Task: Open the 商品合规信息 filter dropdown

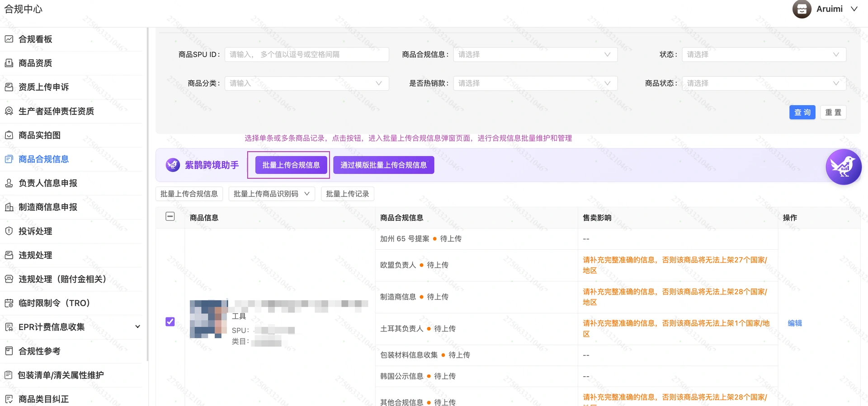Action: (535, 55)
